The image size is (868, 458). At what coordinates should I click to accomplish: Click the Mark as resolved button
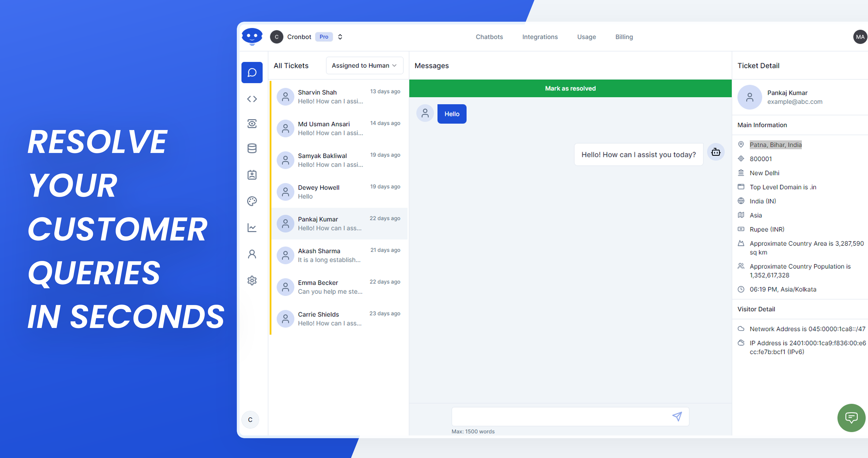click(570, 88)
